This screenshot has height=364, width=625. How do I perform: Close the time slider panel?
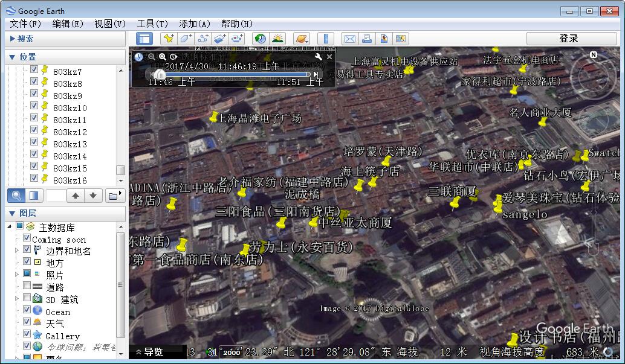pos(329,57)
